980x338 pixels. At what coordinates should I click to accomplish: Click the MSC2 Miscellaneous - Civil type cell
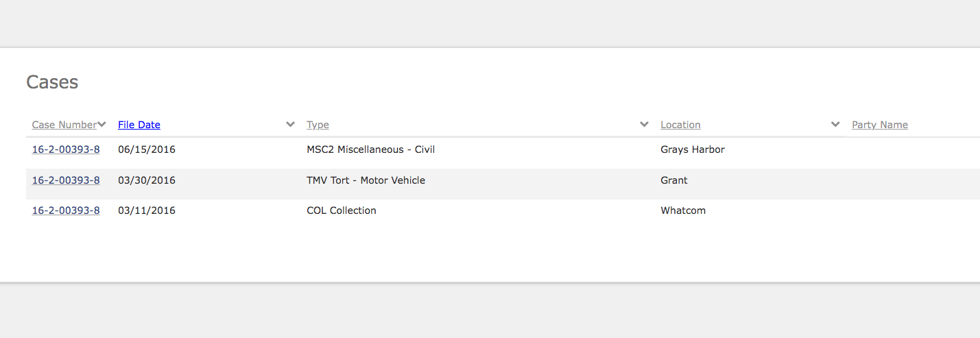pyautogui.click(x=370, y=149)
